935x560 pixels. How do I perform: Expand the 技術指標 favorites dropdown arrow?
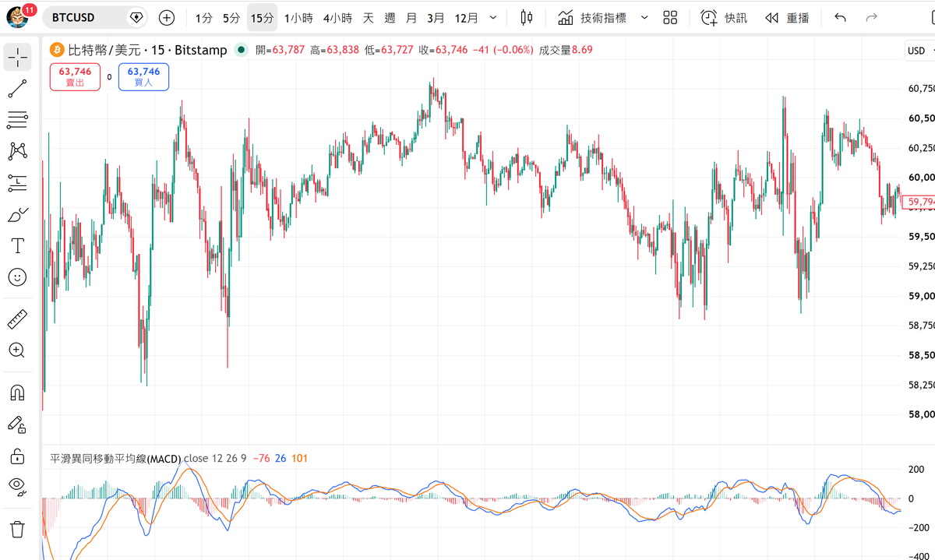[x=644, y=17]
